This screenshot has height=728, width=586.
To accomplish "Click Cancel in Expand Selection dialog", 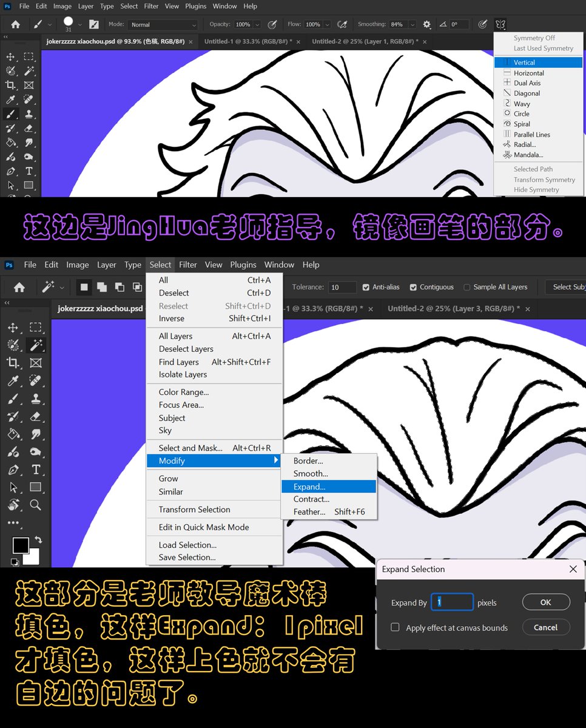I will (546, 627).
